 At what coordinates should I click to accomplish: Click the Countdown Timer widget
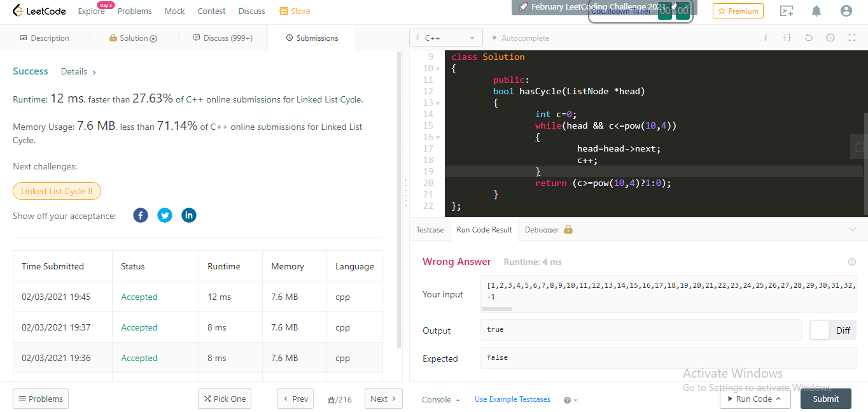coord(640,11)
